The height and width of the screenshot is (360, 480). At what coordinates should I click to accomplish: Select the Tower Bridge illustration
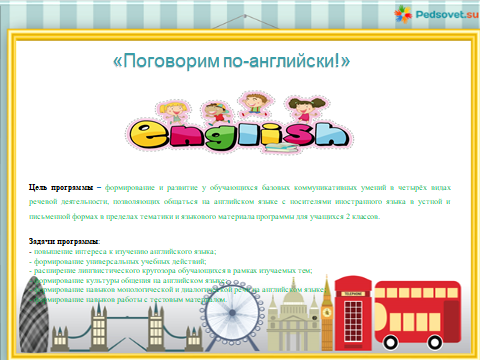point(127,327)
